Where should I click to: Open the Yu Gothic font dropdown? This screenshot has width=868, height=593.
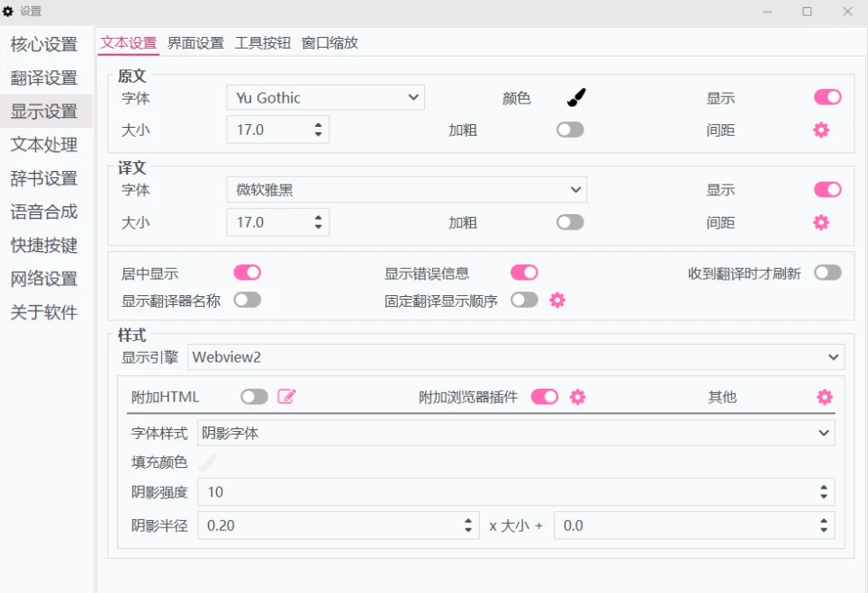click(x=325, y=97)
